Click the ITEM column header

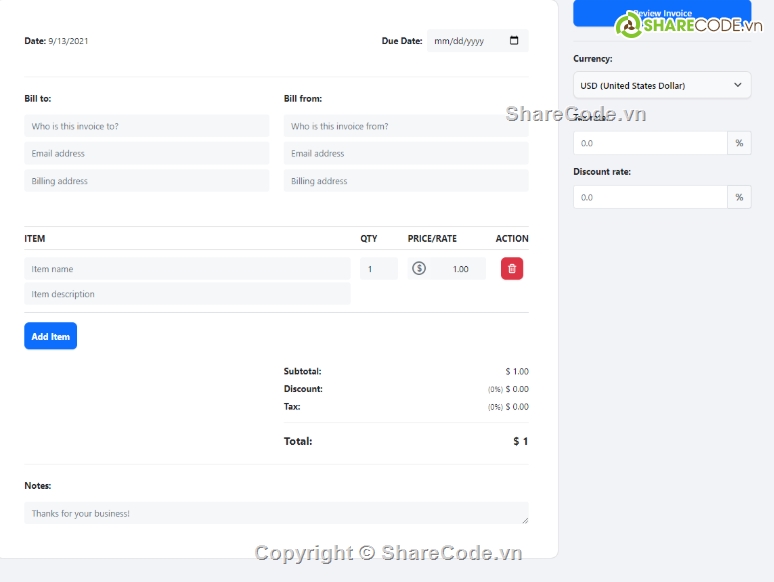point(35,238)
